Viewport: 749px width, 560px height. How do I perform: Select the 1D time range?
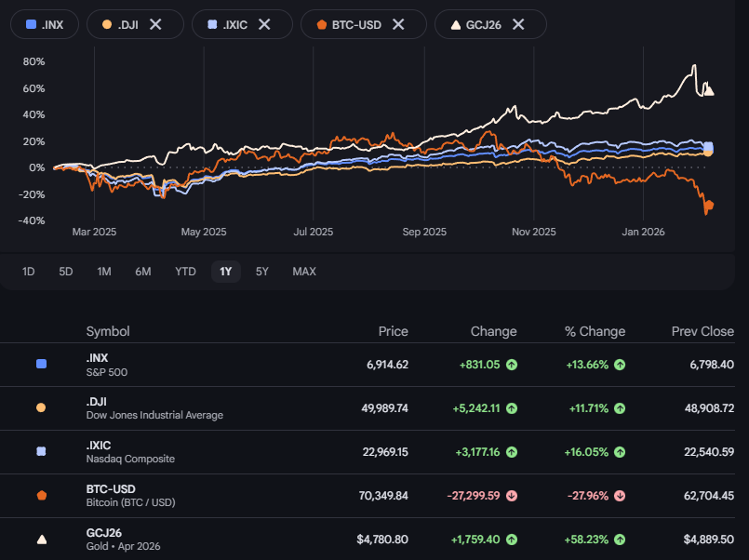tap(29, 272)
